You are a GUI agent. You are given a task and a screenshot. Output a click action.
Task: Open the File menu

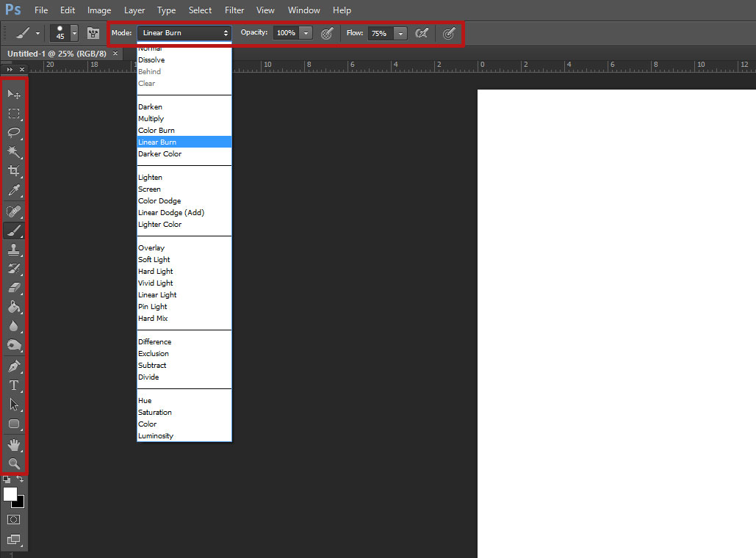(x=41, y=10)
